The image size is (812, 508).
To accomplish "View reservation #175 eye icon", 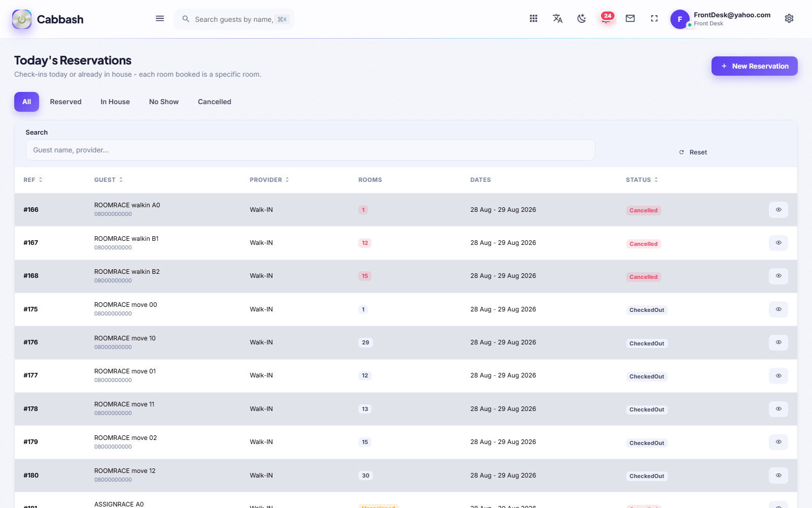I will (779, 309).
